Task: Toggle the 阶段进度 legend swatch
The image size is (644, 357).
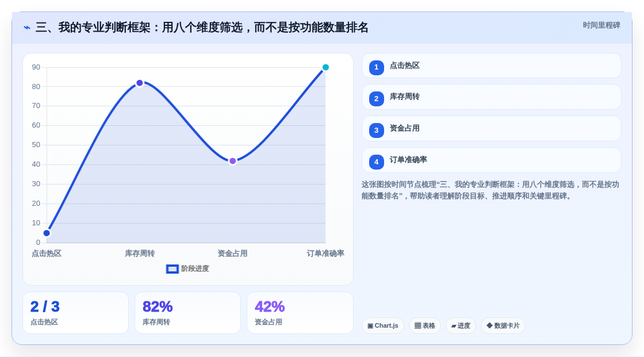Action: [x=172, y=269]
